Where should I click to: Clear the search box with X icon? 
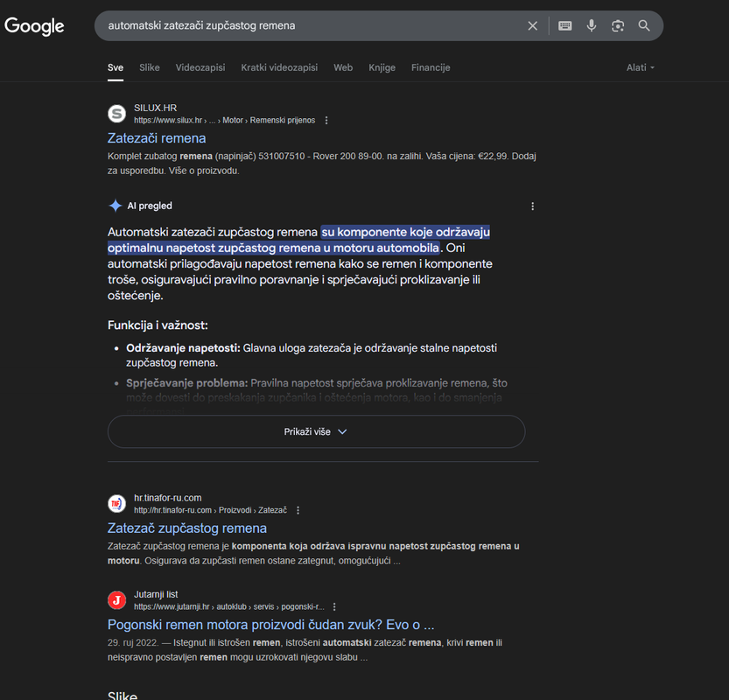click(x=533, y=26)
